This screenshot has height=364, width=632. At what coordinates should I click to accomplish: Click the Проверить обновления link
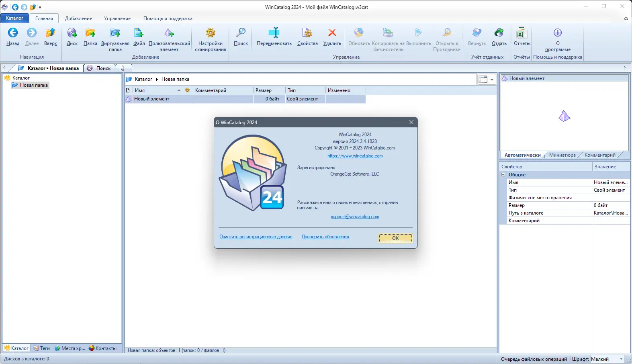click(325, 237)
